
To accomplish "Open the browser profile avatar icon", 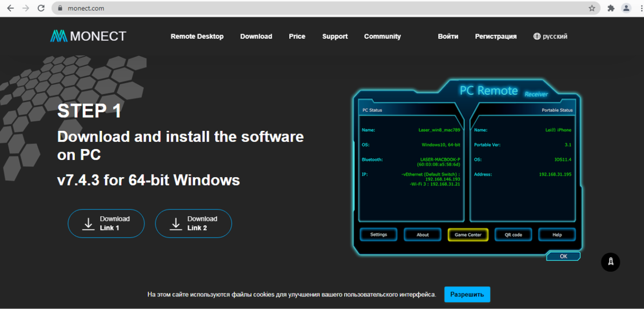I will 626,8.
